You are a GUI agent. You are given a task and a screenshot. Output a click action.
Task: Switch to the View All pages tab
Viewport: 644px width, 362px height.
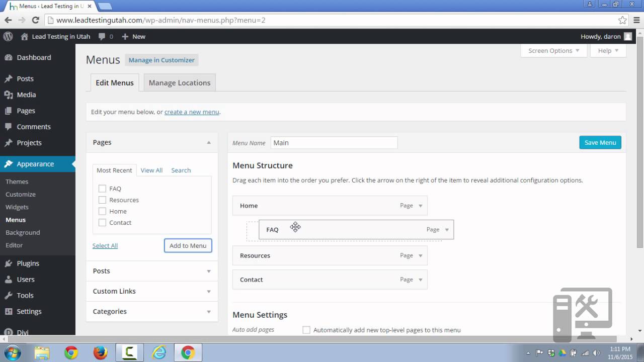coord(151,170)
